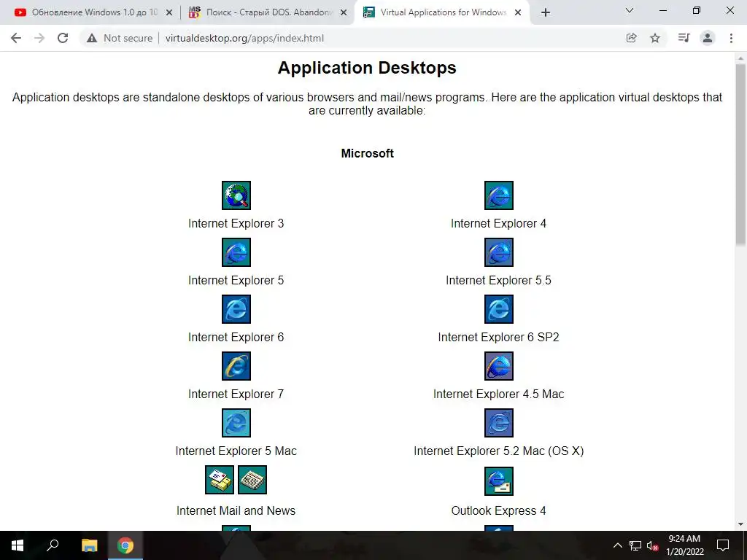Click the Internet Explorer 5 Mac label
The height and width of the screenshot is (560, 747).
(x=236, y=451)
